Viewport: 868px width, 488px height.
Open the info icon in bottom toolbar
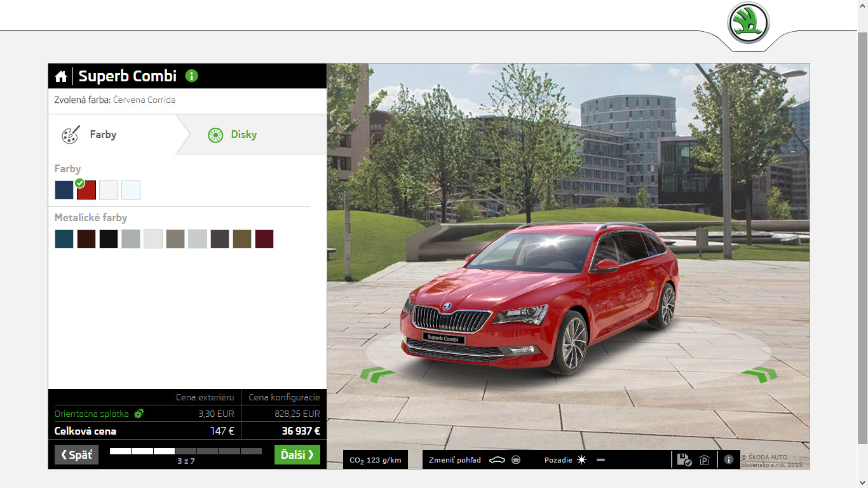coord(729,459)
